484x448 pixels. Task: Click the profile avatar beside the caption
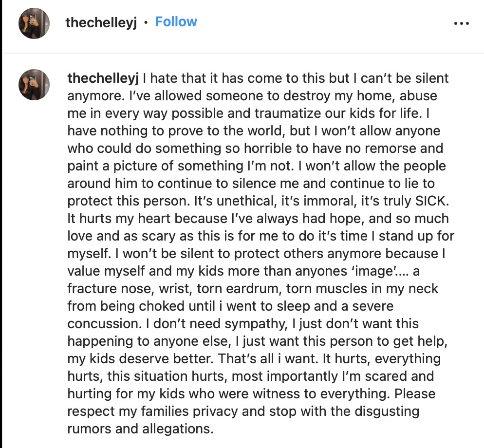[34, 85]
